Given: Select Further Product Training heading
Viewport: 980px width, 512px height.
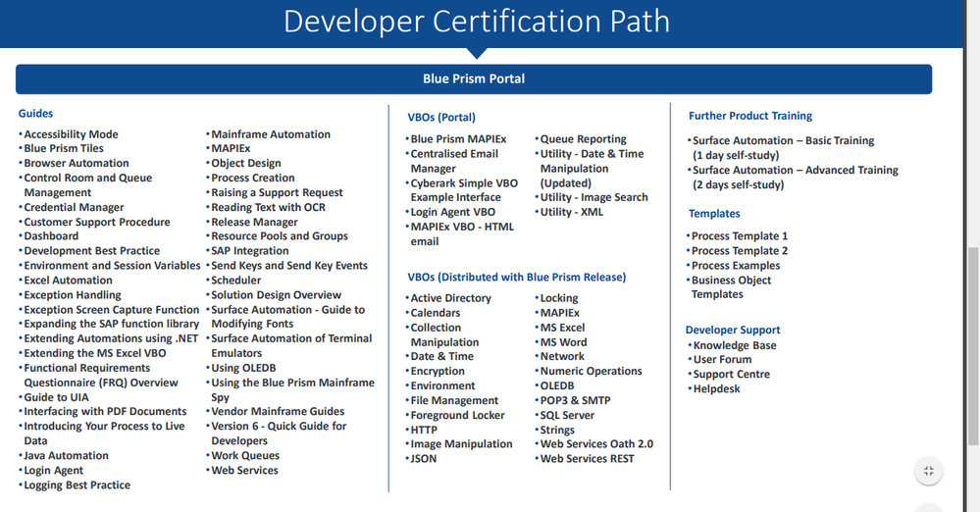Looking at the screenshot, I should 750,116.
